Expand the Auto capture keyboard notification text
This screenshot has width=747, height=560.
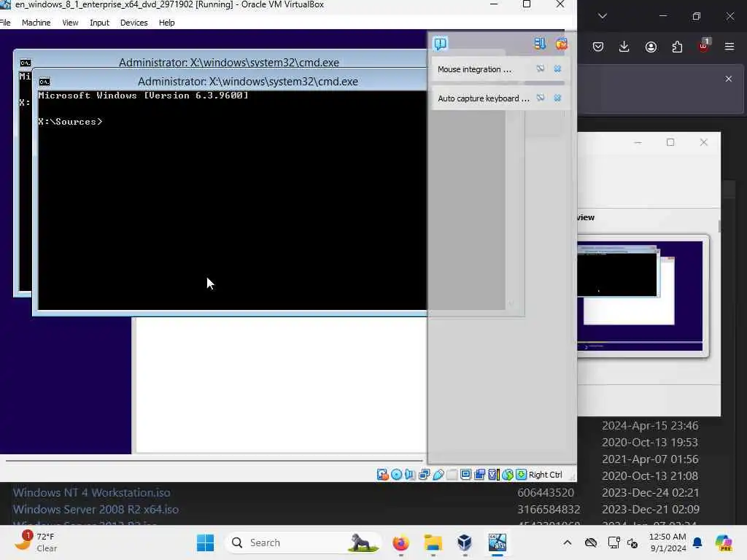click(x=484, y=98)
